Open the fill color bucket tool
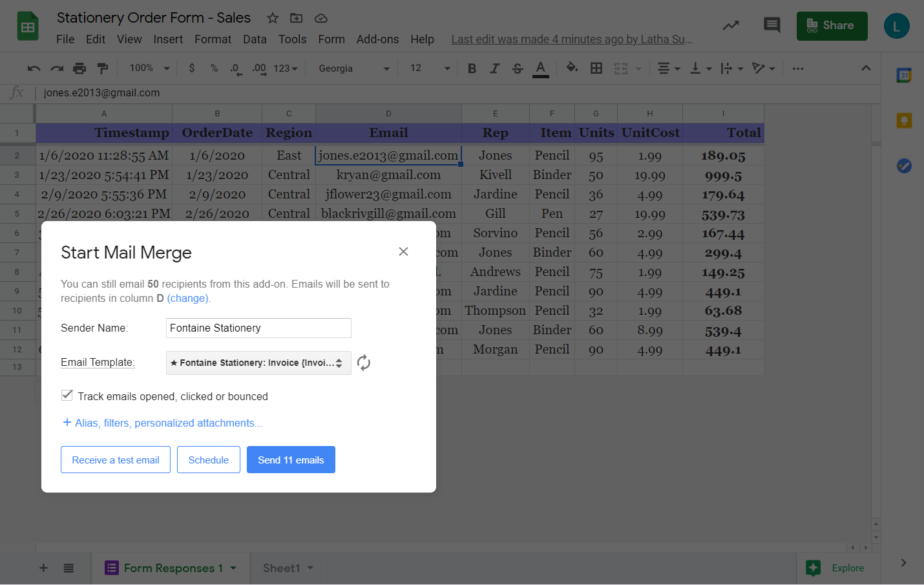 (571, 68)
